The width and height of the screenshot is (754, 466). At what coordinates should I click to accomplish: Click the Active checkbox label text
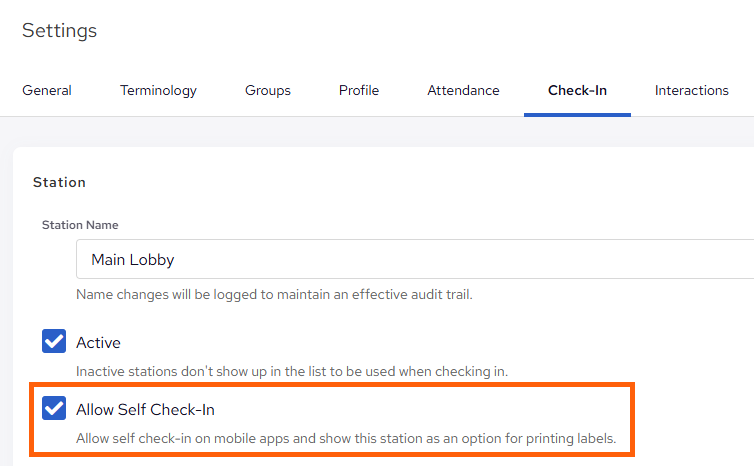point(98,343)
